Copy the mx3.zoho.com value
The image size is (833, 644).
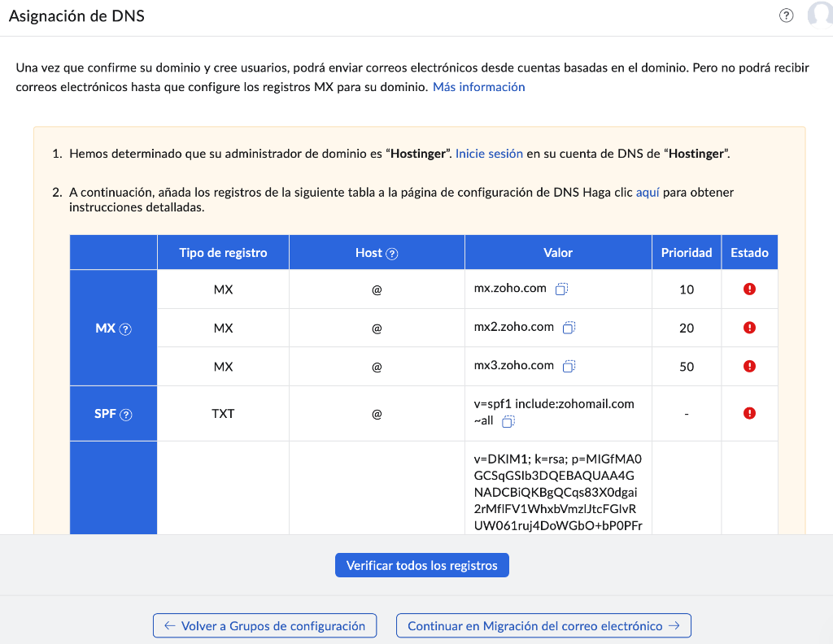pos(569,366)
